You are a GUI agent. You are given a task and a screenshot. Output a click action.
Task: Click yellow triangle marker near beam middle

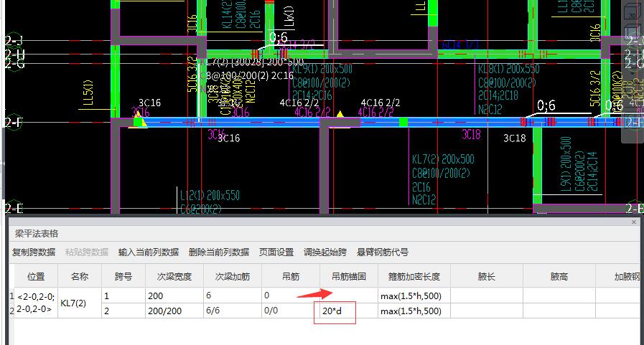coord(340,113)
